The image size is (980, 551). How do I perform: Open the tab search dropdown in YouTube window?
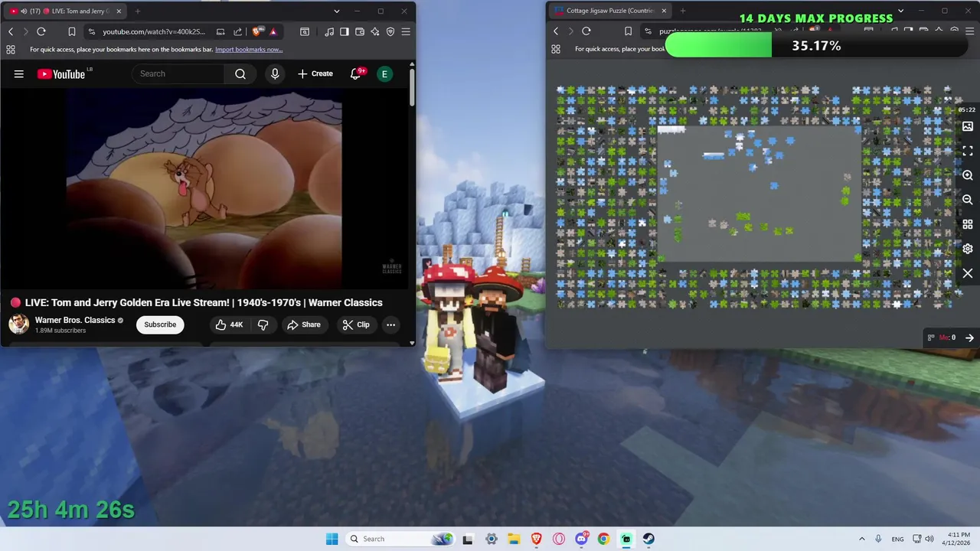coord(337,11)
